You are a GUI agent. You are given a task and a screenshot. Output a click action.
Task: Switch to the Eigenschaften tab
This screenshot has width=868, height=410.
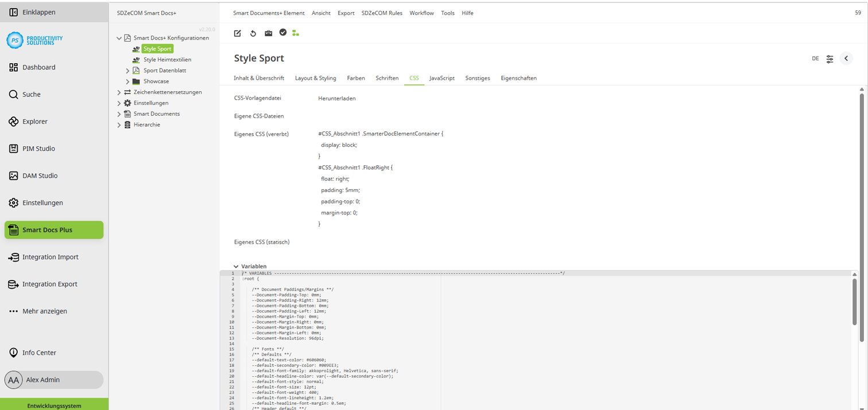tap(518, 78)
